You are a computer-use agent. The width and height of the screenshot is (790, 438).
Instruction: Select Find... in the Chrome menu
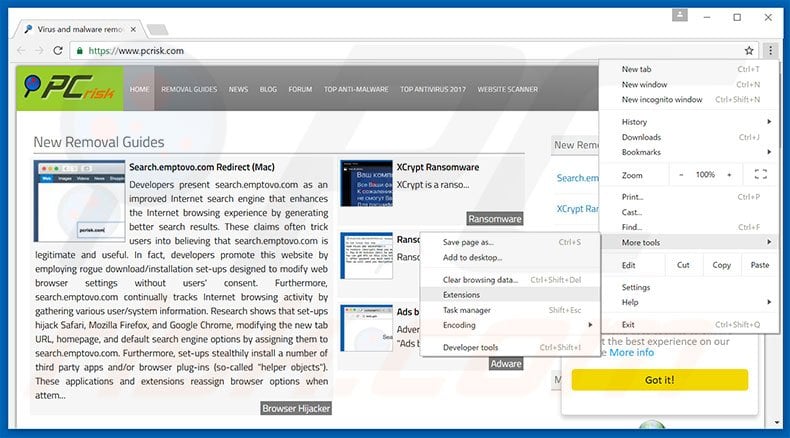pyautogui.click(x=689, y=227)
